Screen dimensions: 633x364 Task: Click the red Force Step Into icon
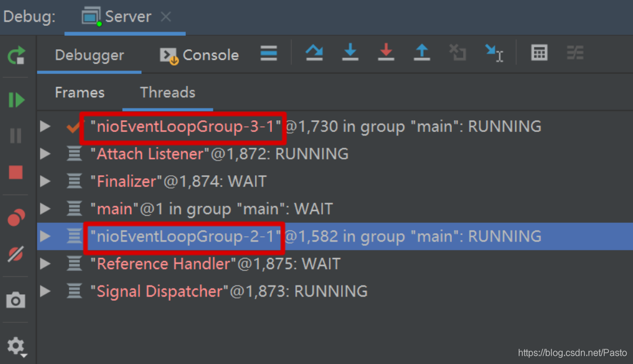point(386,53)
